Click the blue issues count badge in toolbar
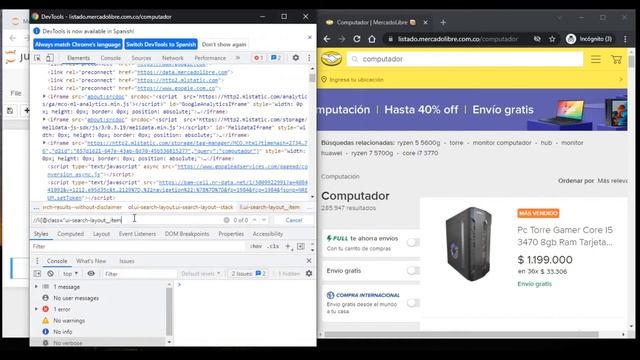Image resolution: width=640 pixels, height=360 pixels. tap(276, 58)
